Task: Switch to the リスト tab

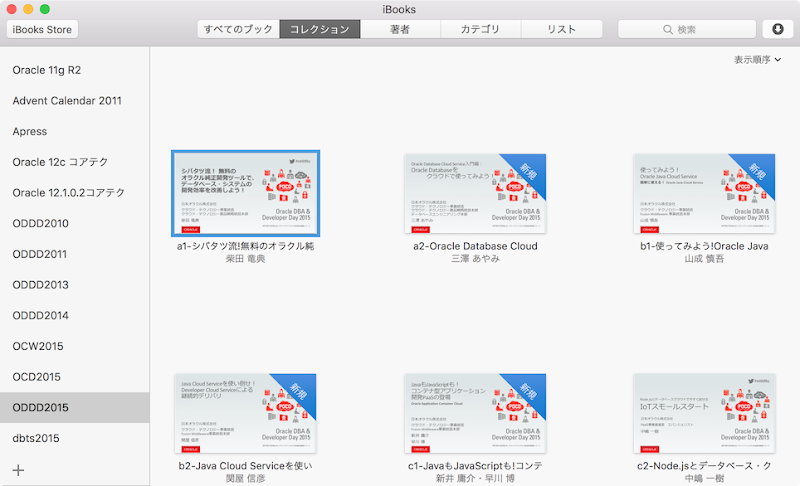Action: (x=562, y=29)
